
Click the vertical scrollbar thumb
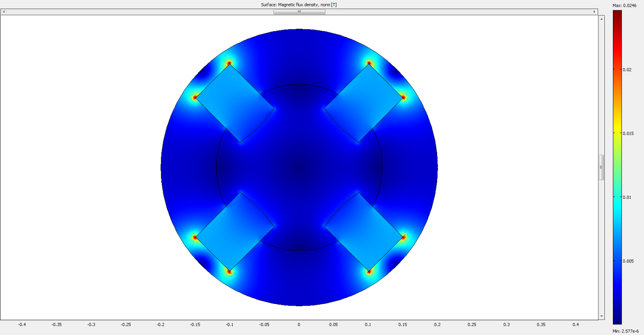(601, 167)
